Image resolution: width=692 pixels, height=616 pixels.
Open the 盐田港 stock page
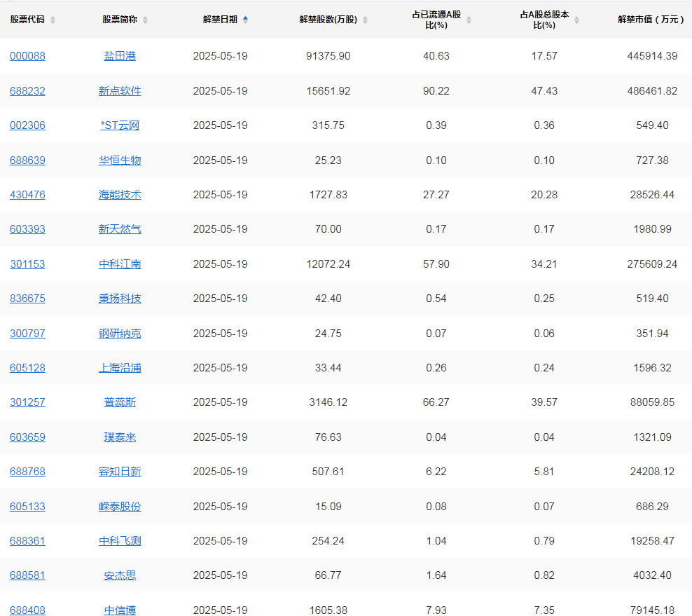(x=120, y=56)
